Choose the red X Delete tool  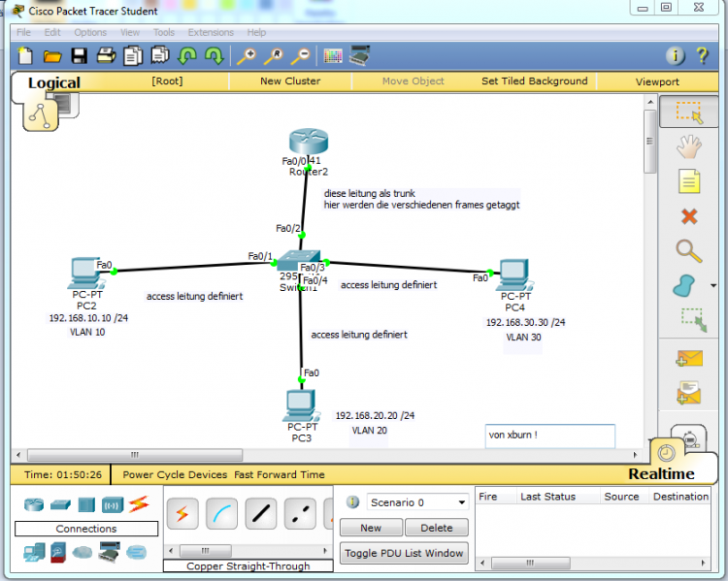689,216
